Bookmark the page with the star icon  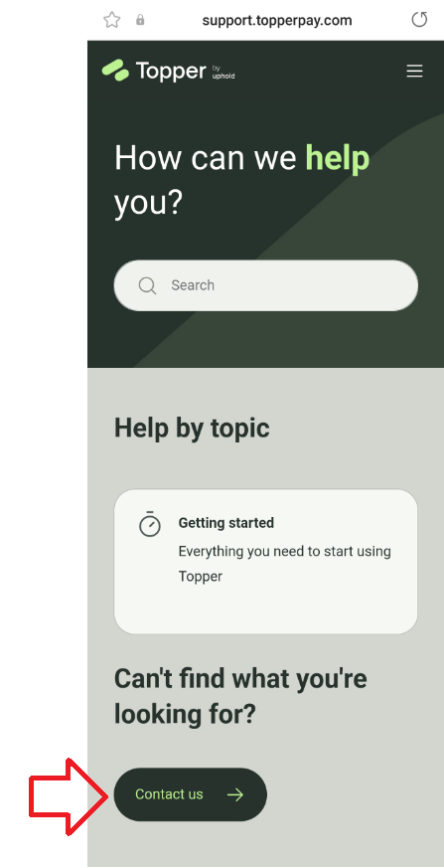pos(111,21)
